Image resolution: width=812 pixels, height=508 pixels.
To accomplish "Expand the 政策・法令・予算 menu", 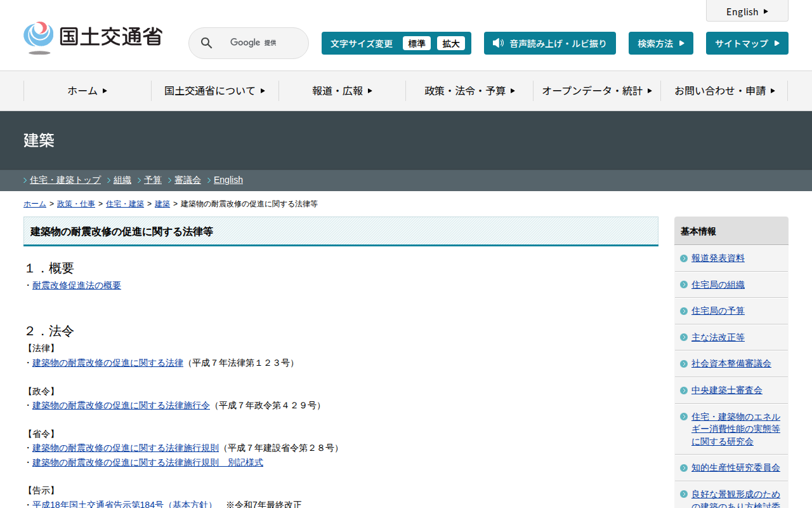I will tap(469, 91).
